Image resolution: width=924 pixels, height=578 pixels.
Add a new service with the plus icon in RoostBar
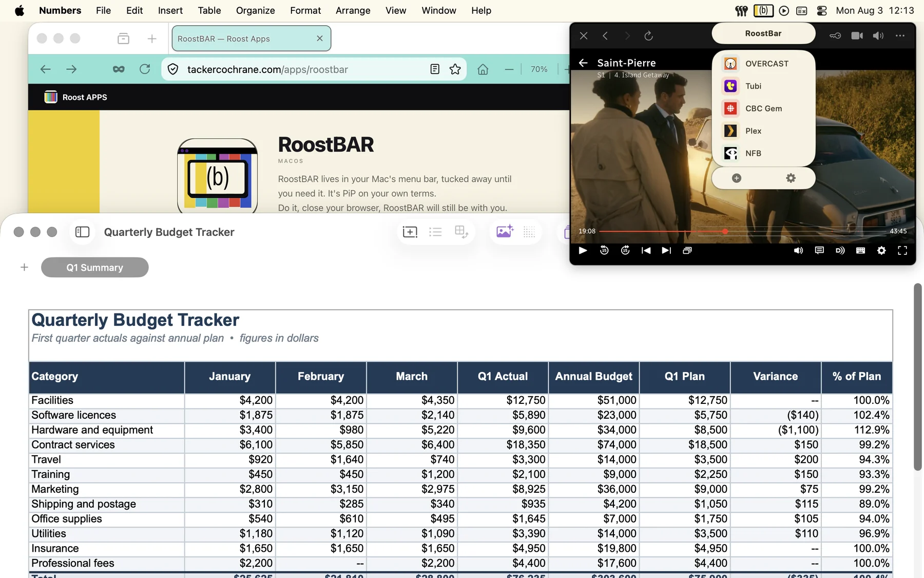point(736,178)
